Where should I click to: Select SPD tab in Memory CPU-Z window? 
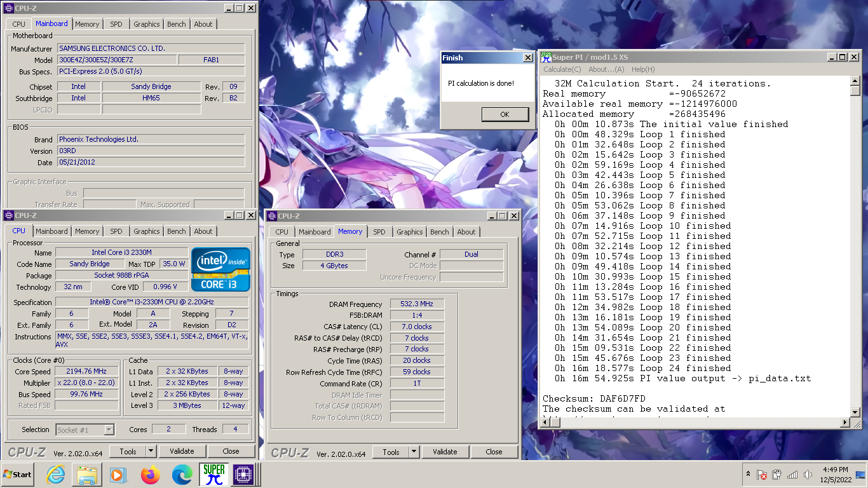[x=379, y=232]
